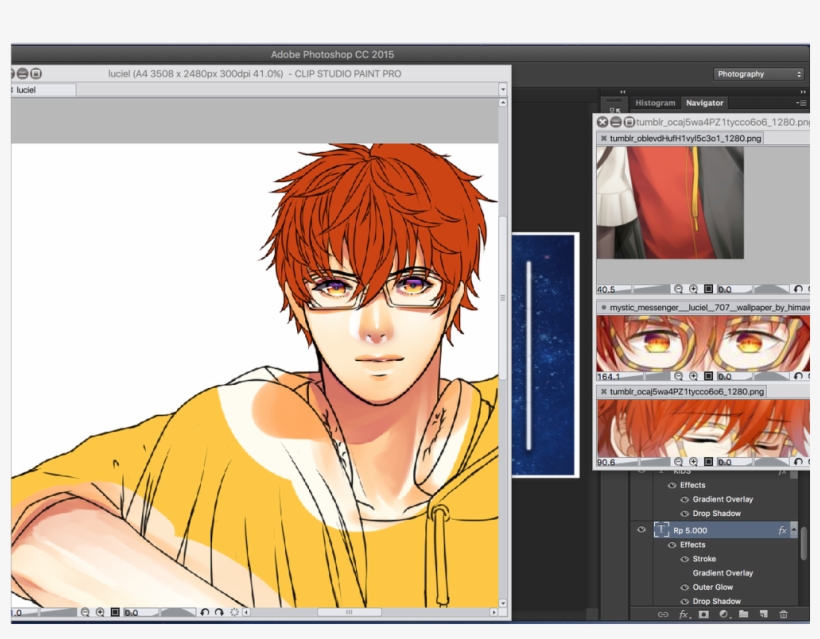Close the tumblr_oblevdHufH1 tab
Screen dimensions: 820x639
(x=603, y=139)
